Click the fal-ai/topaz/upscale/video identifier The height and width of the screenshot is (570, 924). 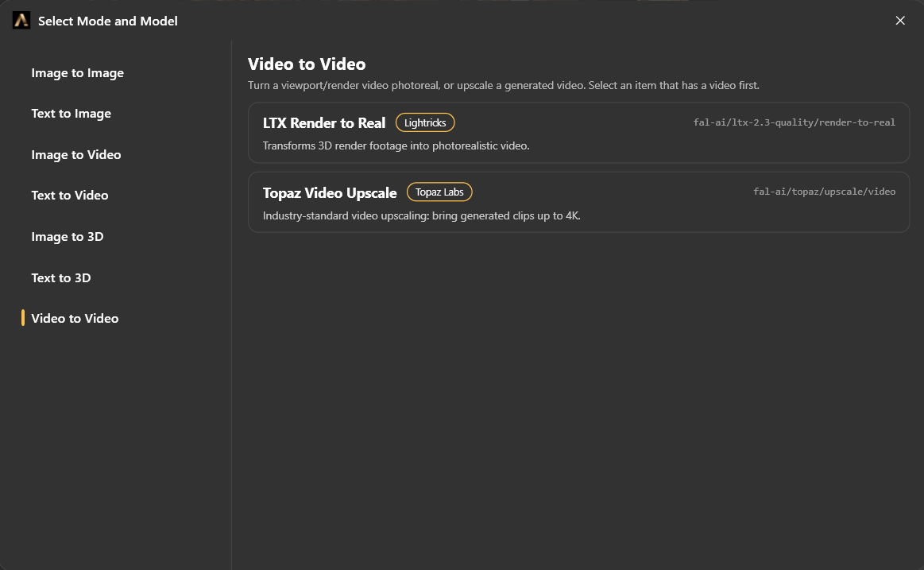click(x=824, y=192)
